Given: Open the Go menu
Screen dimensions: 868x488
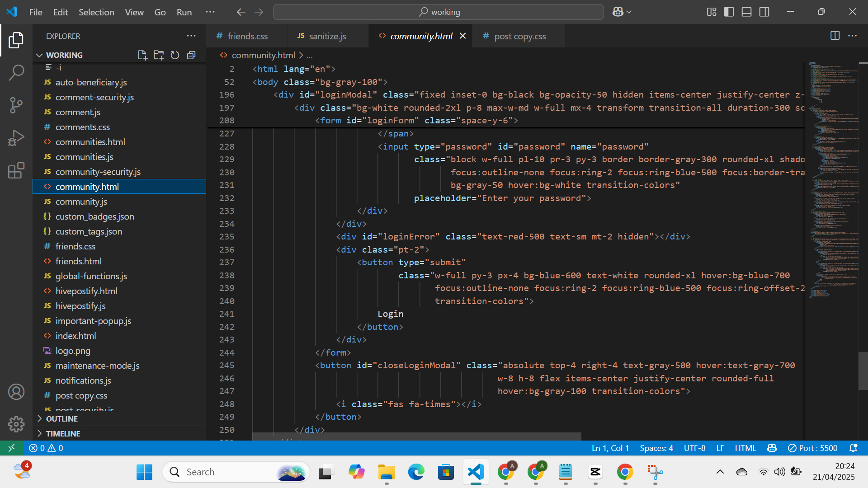Looking at the screenshot, I should 160,12.
